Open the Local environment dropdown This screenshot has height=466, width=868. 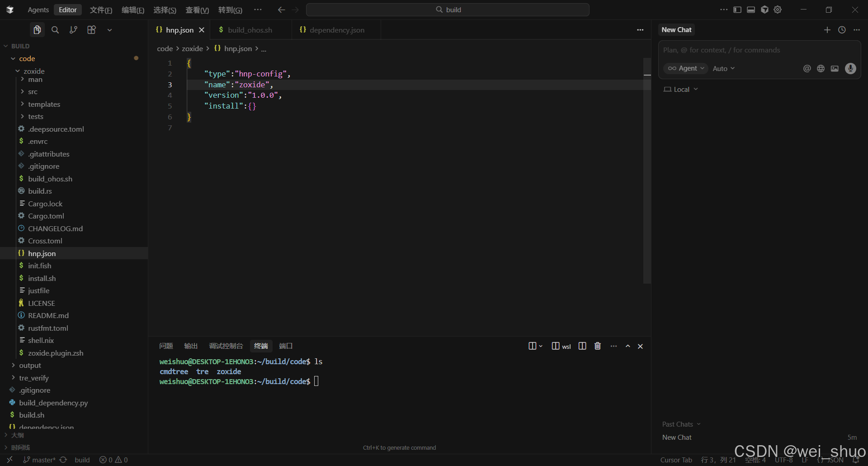point(681,90)
